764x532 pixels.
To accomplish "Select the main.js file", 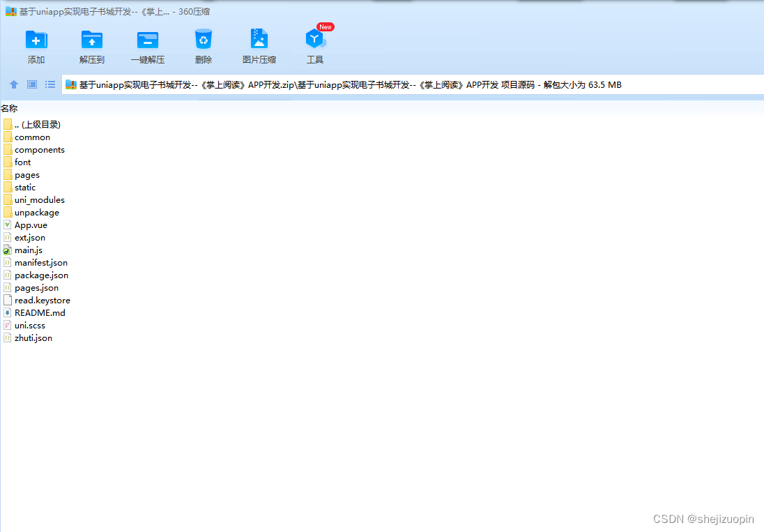I will coord(23,250).
